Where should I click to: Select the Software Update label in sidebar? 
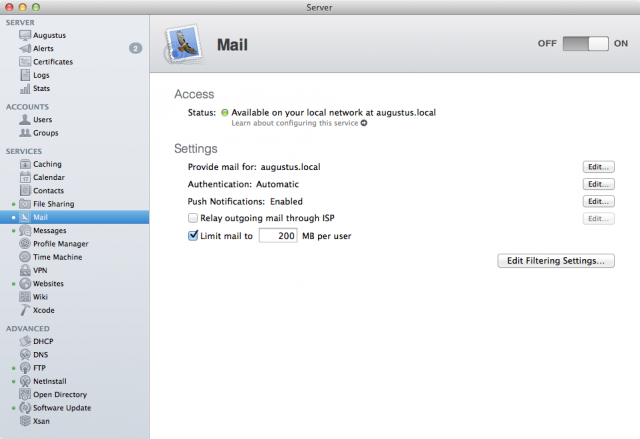(x=62, y=408)
